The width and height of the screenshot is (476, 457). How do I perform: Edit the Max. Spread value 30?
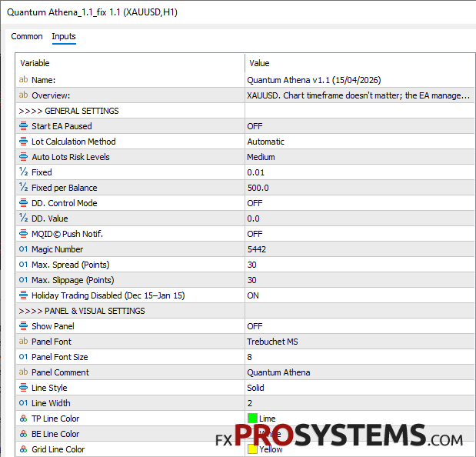pyautogui.click(x=360, y=265)
